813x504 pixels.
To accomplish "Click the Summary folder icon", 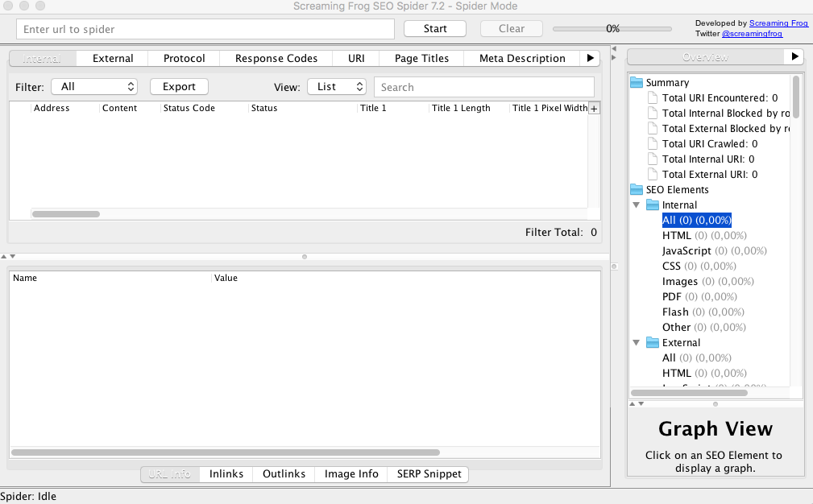I will pos(637,82).
